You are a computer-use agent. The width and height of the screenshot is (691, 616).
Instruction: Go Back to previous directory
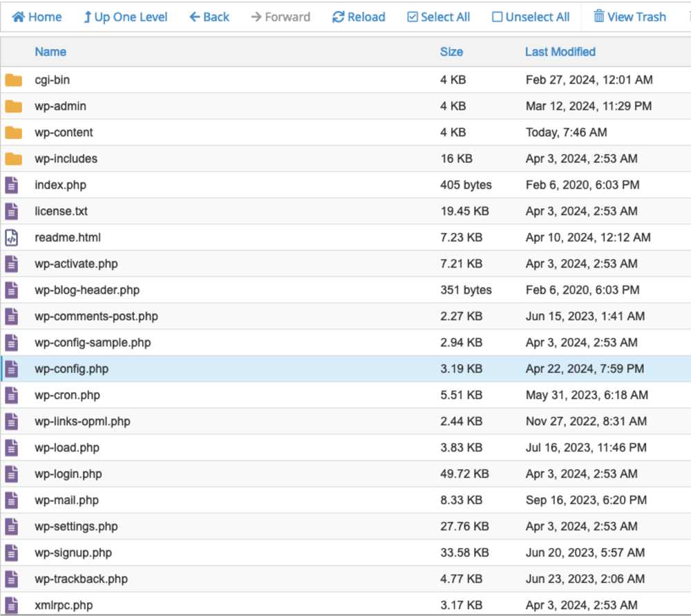click(x=209, y=17)
